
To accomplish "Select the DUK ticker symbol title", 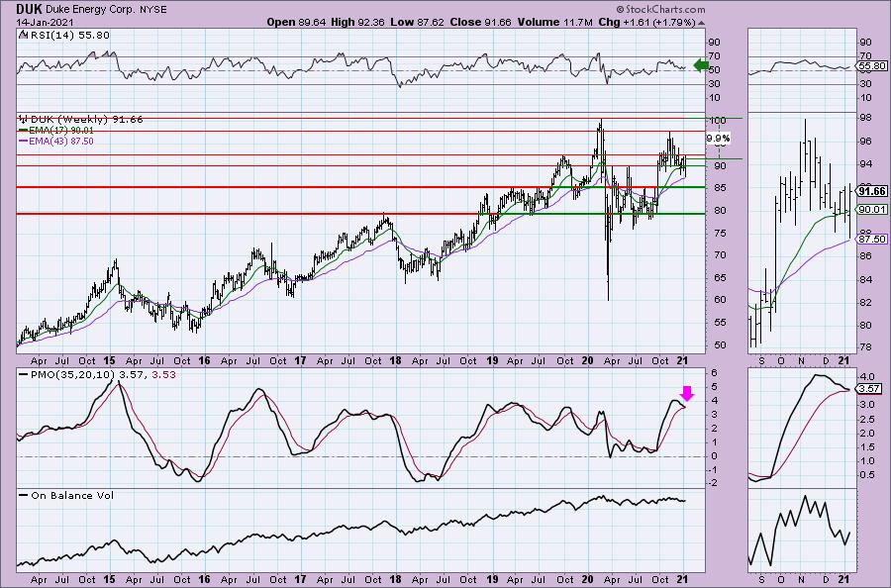I will [x=29, y=9].
